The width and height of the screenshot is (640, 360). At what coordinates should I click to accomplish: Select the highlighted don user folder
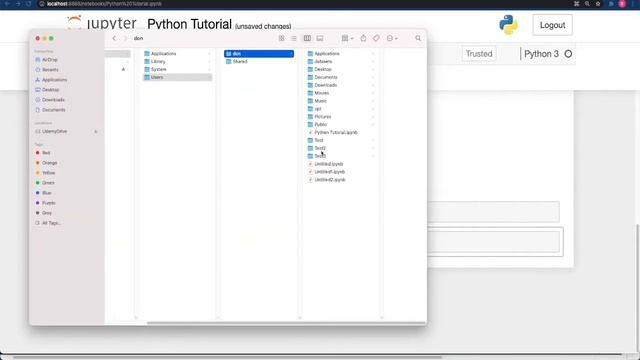(x=259, y=53)
